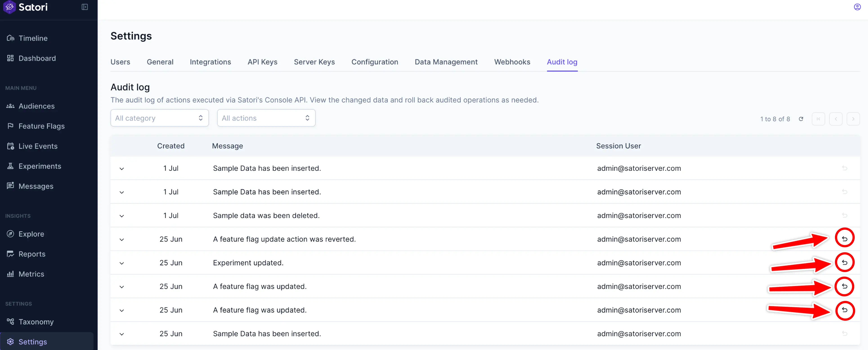Image resolution: width=868 pixels, height=350 pixels.
Task: Switch to the Users tab
Action: point(120,62)
